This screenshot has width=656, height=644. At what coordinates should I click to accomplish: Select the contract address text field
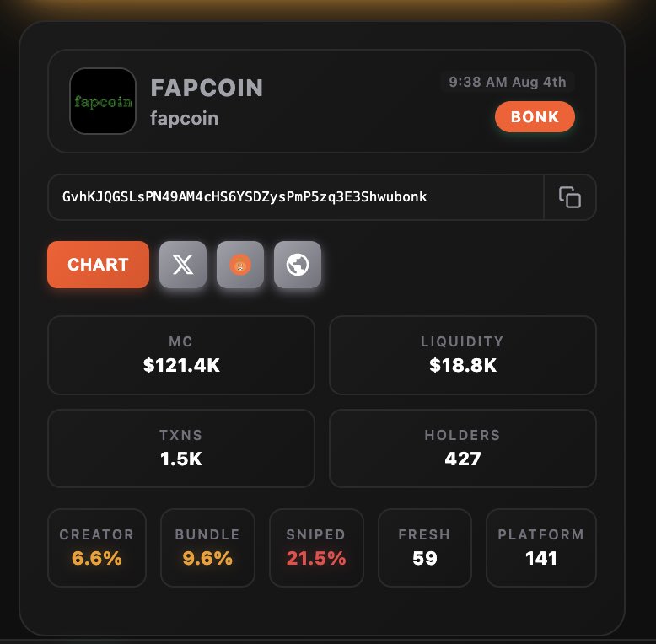[x=296, y=197]
